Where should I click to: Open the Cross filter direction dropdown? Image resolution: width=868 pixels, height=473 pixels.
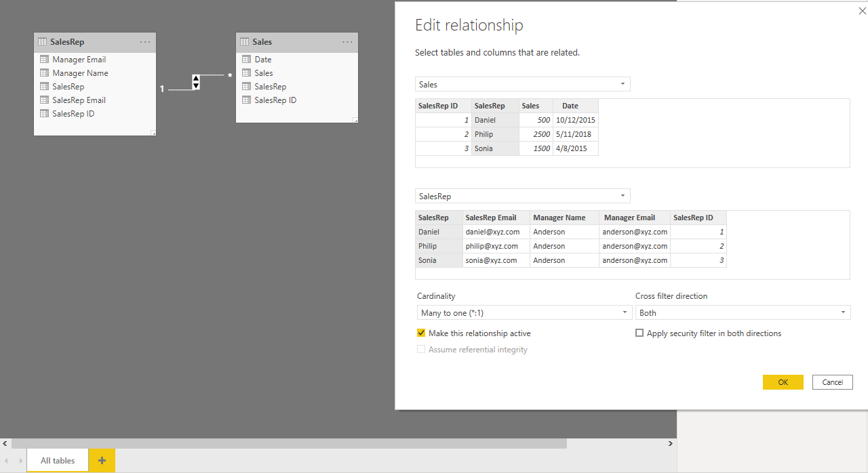[x=743, y=313]
